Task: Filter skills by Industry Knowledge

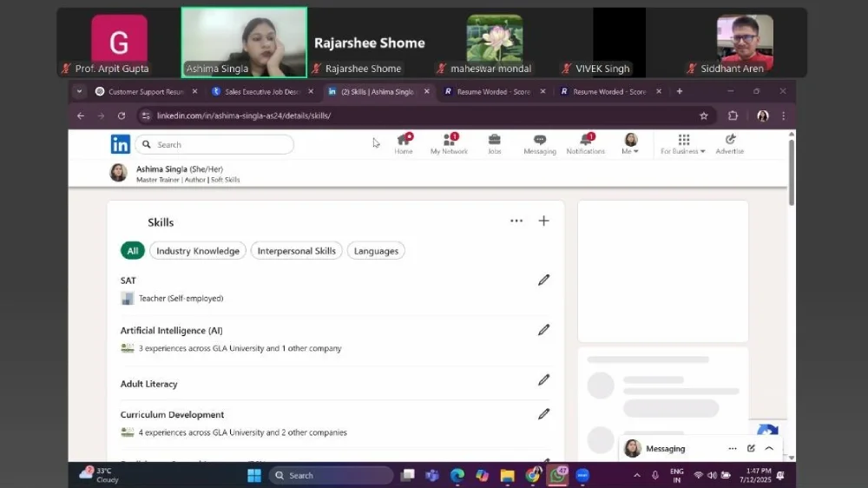Action: 197,251
